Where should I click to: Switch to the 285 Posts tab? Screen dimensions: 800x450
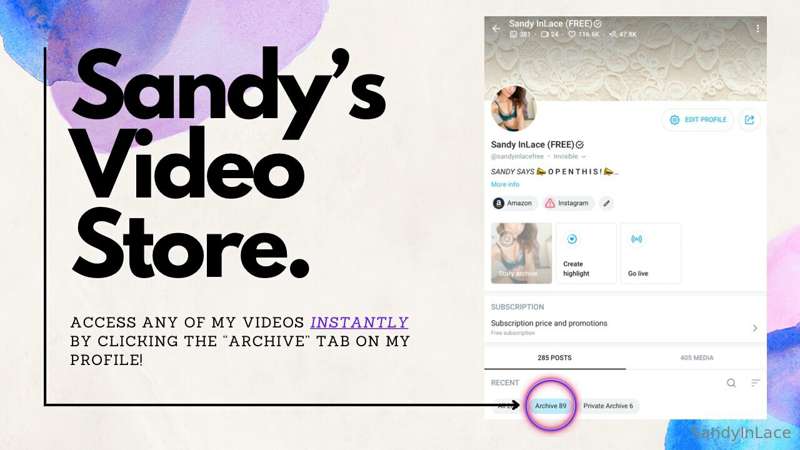[555, 358]
